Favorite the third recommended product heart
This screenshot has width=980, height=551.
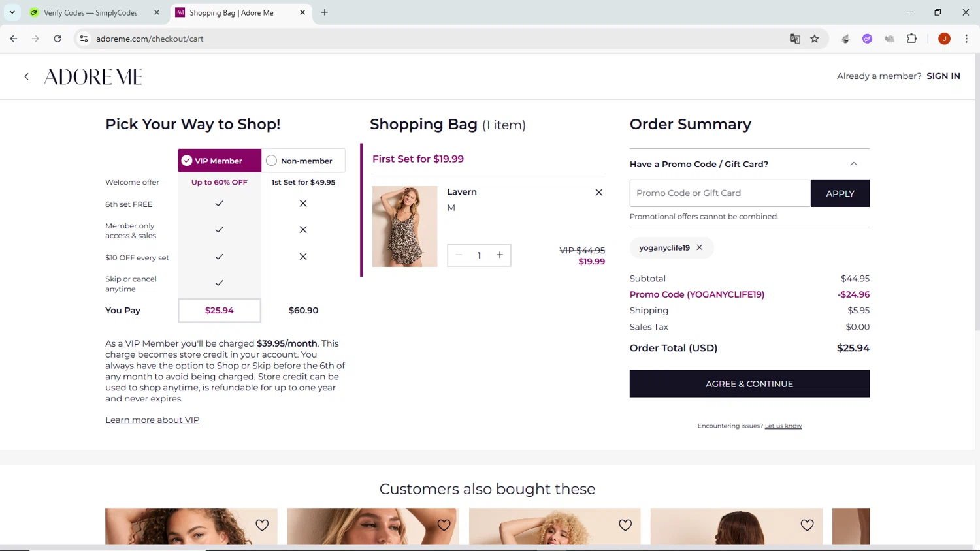[625, 525]
